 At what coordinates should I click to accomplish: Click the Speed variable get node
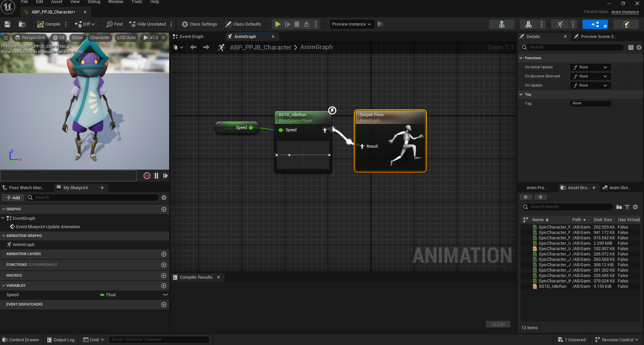(x=237, y=128)
